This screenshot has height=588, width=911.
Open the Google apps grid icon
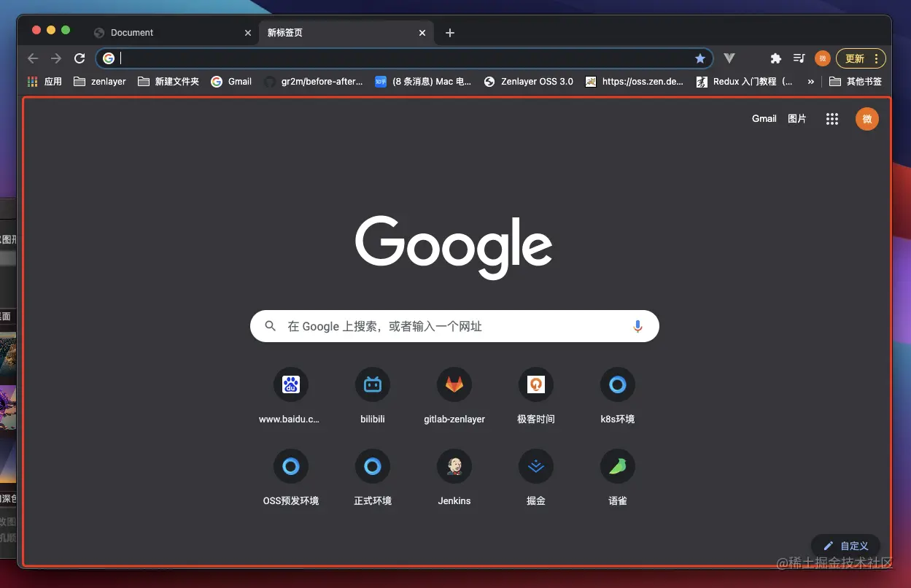832,119
